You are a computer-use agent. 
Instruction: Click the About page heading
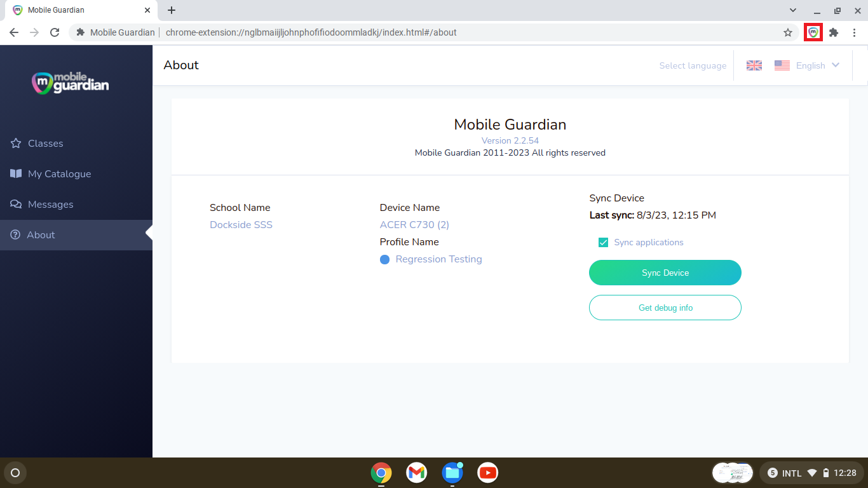coord(181,65)
